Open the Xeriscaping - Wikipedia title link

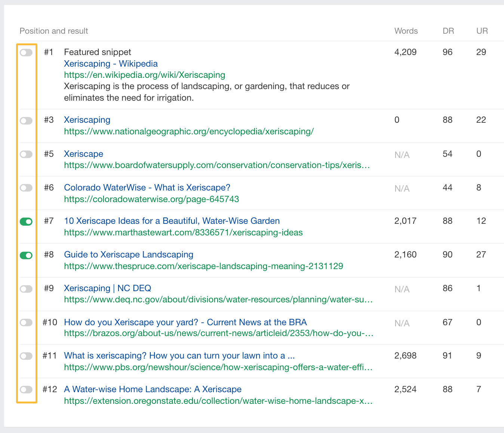[x=111, y=64]
